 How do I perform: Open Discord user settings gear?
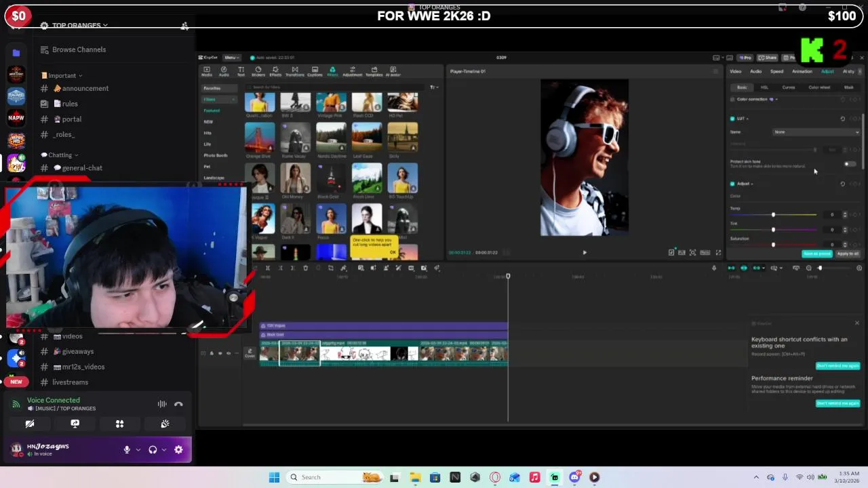pos(178,449)
